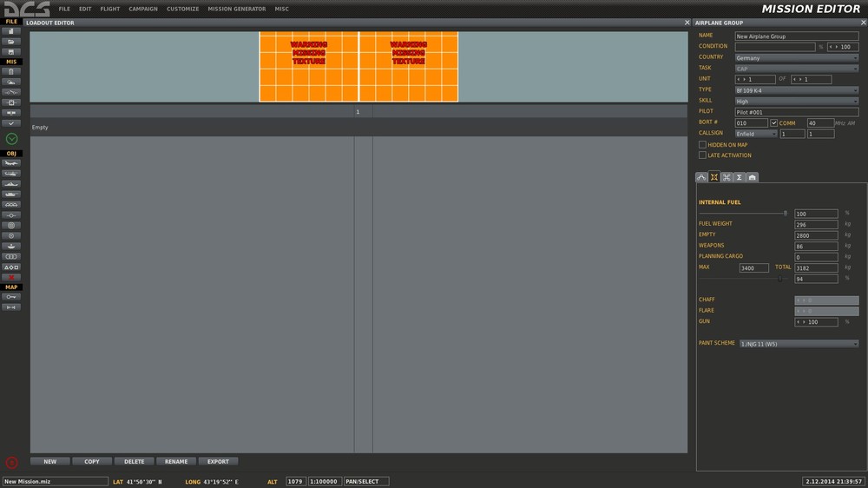Select the shapes (triangle circle square) icon
The image size is (868, 488).
pos(11,267)
